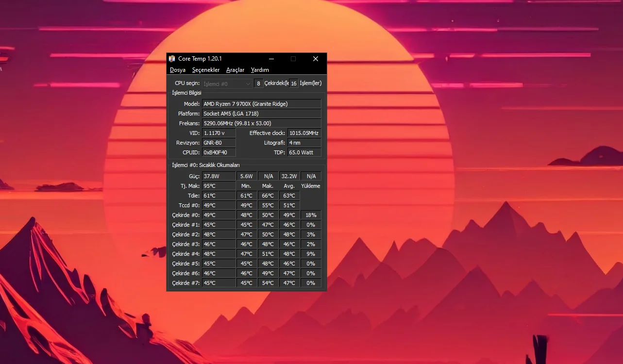The width and height of the screenshot is (623, 364).
Task: Click the İşlemci Bilgisi group label
Action: (x=186, y=93)
